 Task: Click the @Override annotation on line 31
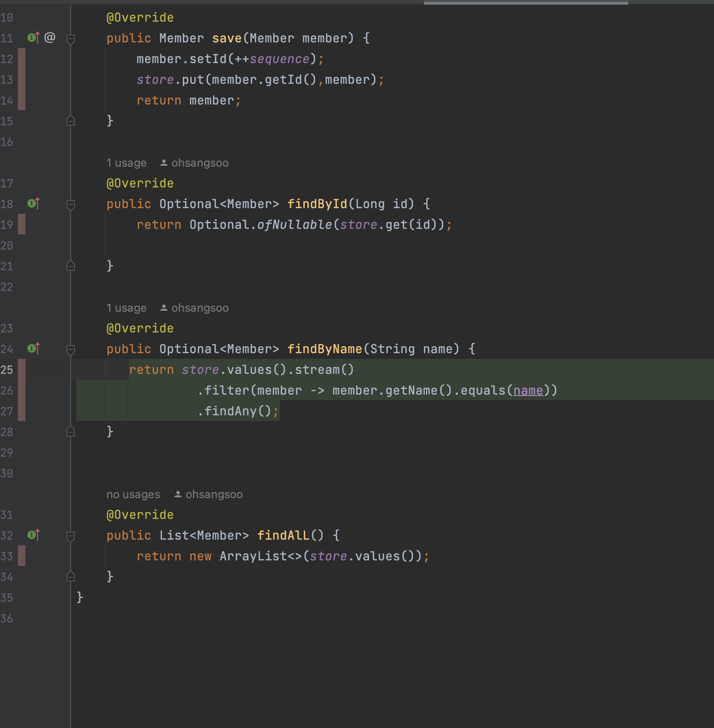click(140, 515)
